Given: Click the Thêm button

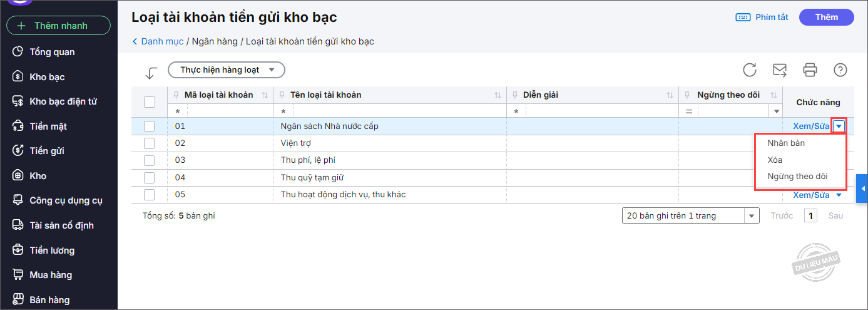Looking at the screenshot, I should (826, 18).
